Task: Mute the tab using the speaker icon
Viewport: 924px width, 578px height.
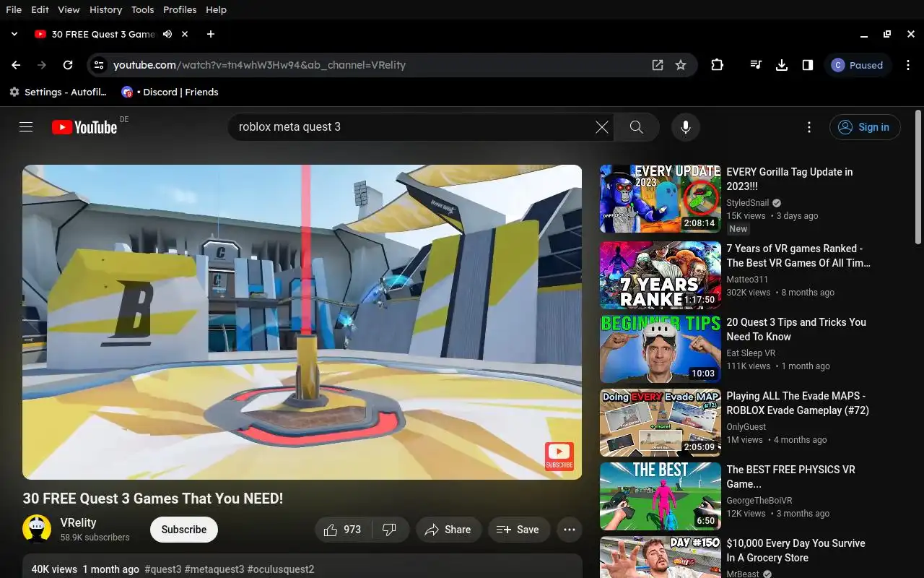Action: pyautogui.click(x=167, y=34)
